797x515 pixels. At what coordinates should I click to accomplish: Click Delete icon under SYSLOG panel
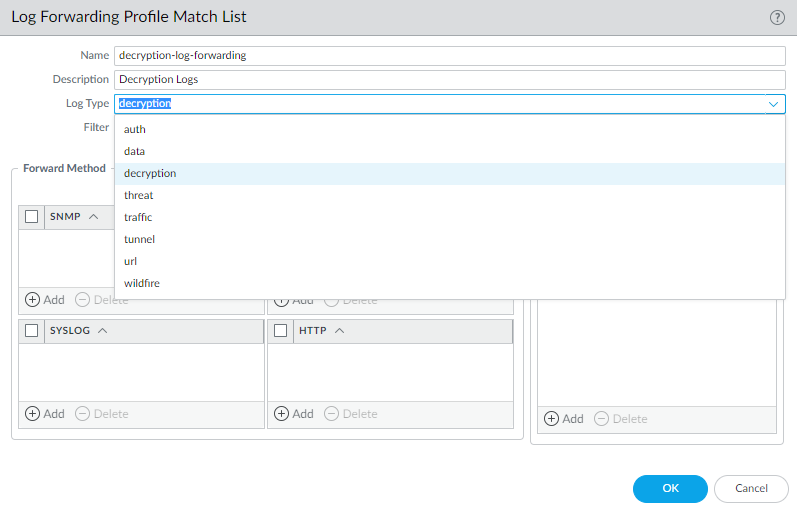83,414
